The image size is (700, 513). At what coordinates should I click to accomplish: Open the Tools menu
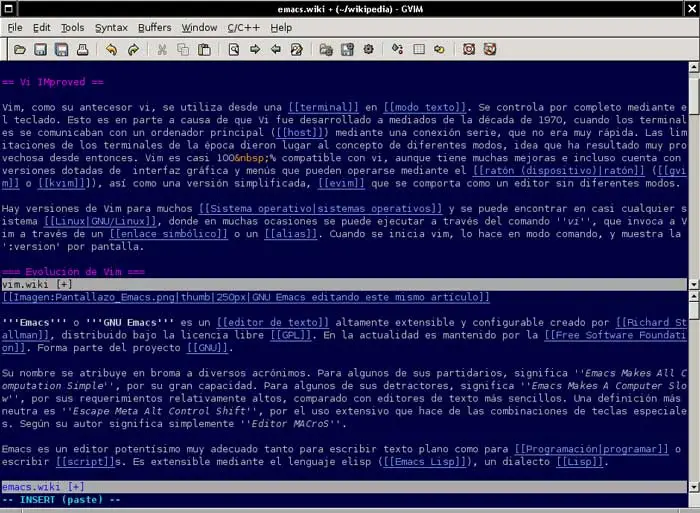[x=72, y=28]
